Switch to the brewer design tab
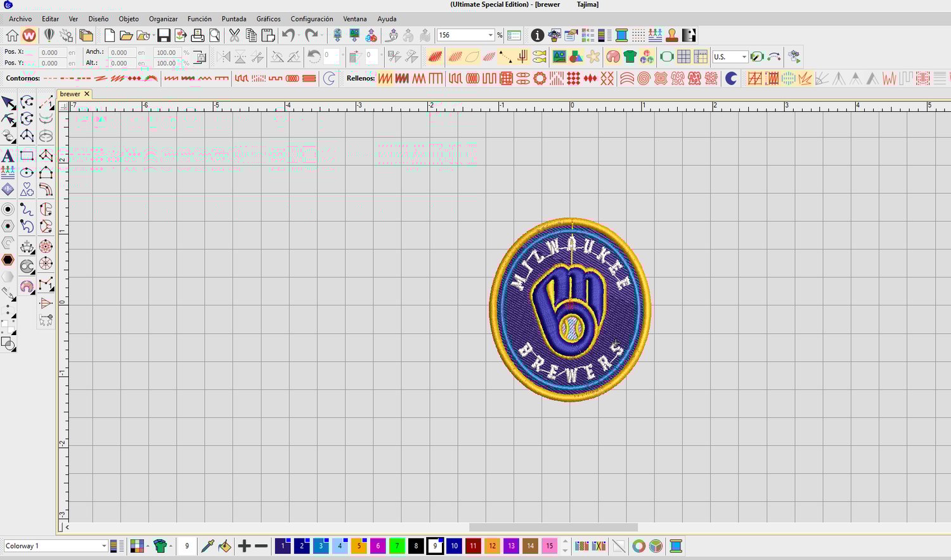 tap(70, 94)
